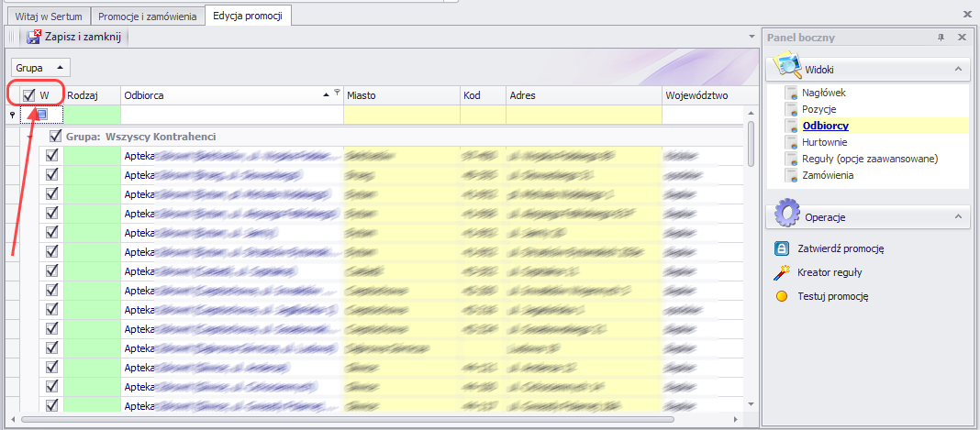
Task: Click the Miasto filter row field
Action: (x=401, y=115)
